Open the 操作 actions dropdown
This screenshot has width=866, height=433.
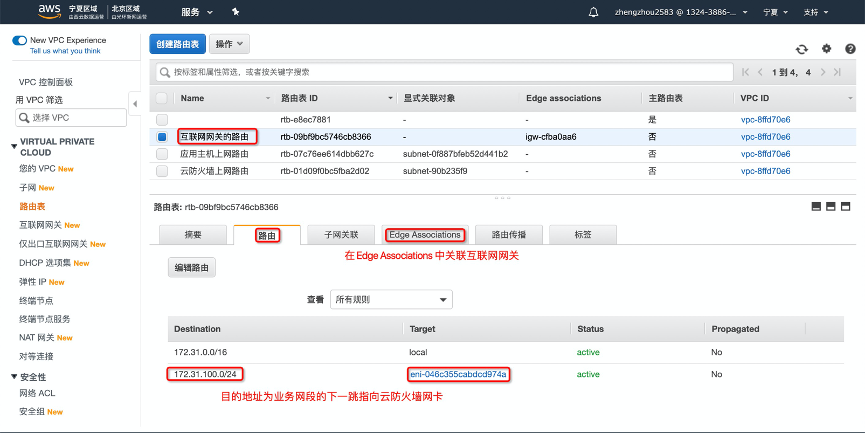click(x=230, y=44)
